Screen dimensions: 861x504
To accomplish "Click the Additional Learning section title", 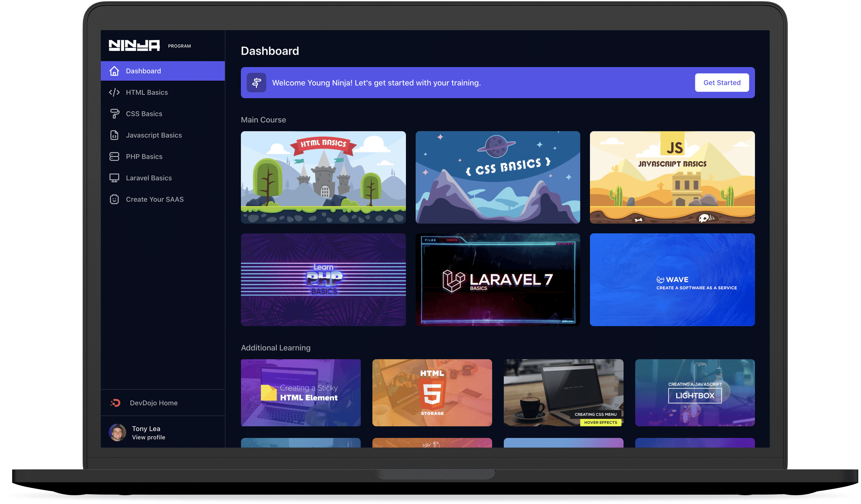I will click(x=276, y=348).
